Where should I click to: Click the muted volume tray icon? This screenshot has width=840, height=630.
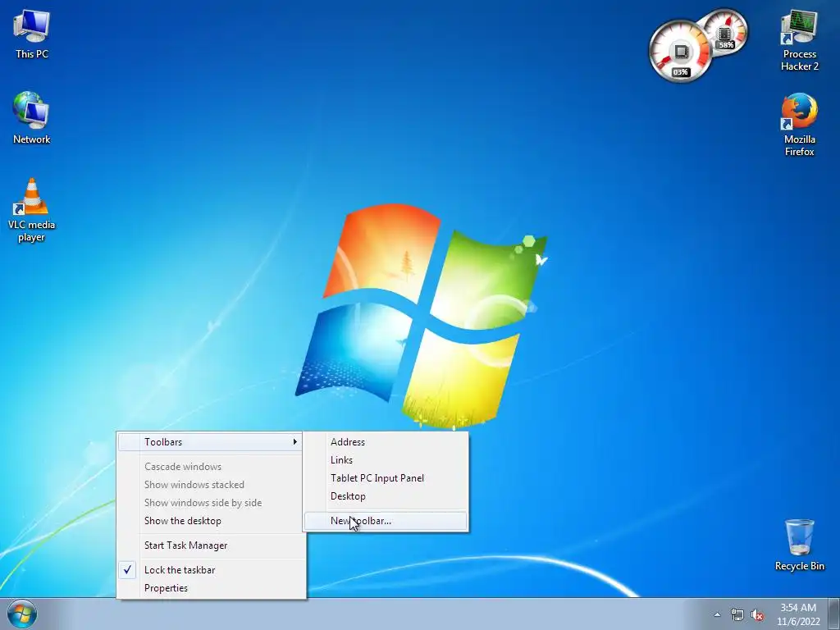tap(757, 615)
